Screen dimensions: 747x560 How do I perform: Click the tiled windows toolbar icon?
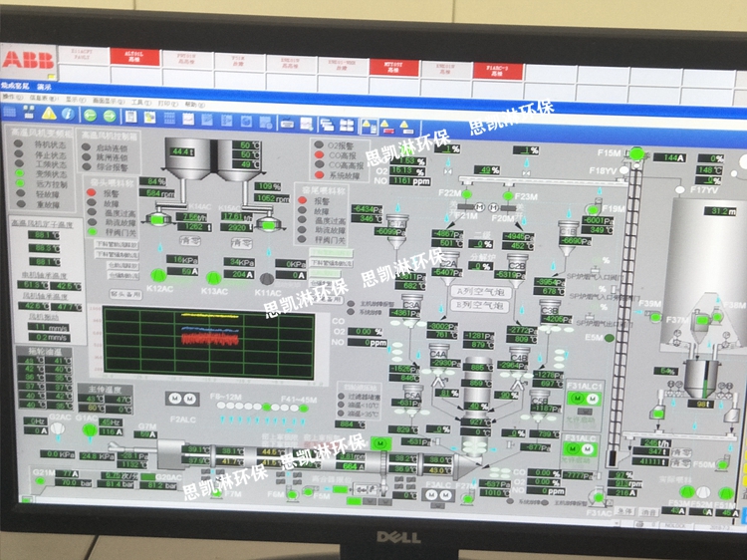(347, 126)
